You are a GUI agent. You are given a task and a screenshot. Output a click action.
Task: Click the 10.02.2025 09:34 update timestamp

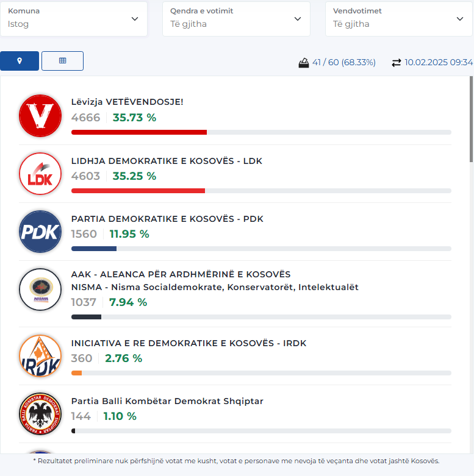(439, 62)
